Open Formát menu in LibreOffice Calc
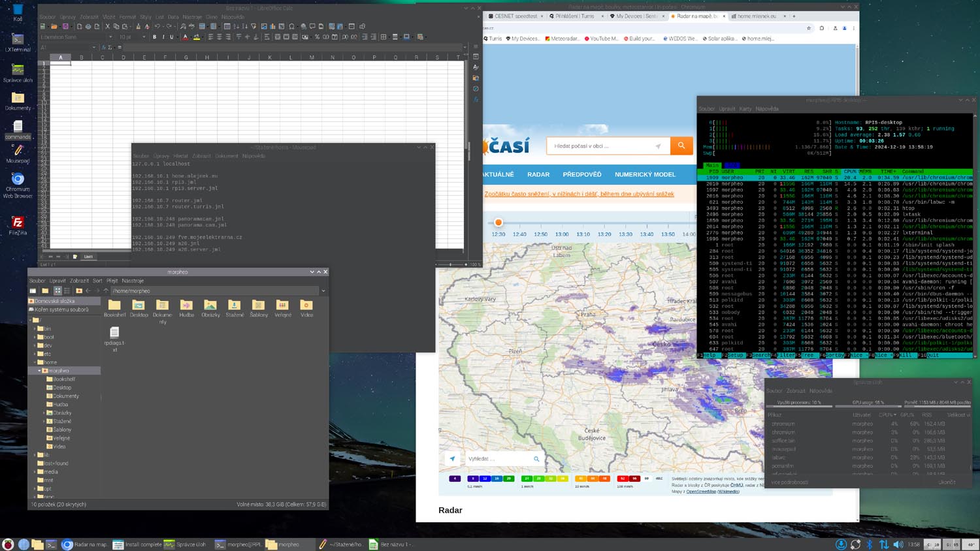The height and width of the screenshot is (551, 980). 127,17
